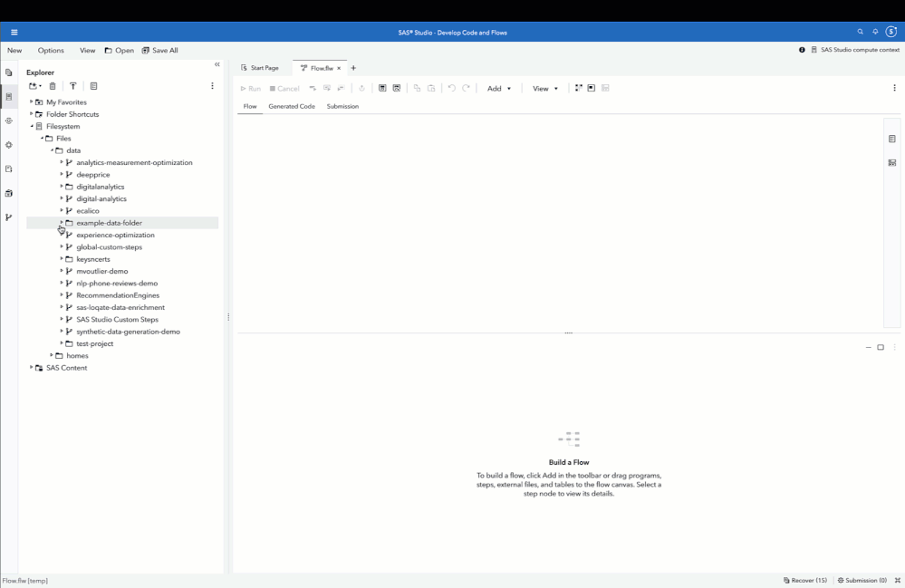This screenshot has height=588, width=905.
Task: Collapse the Filesystem node
Action: tap(31, 126)
